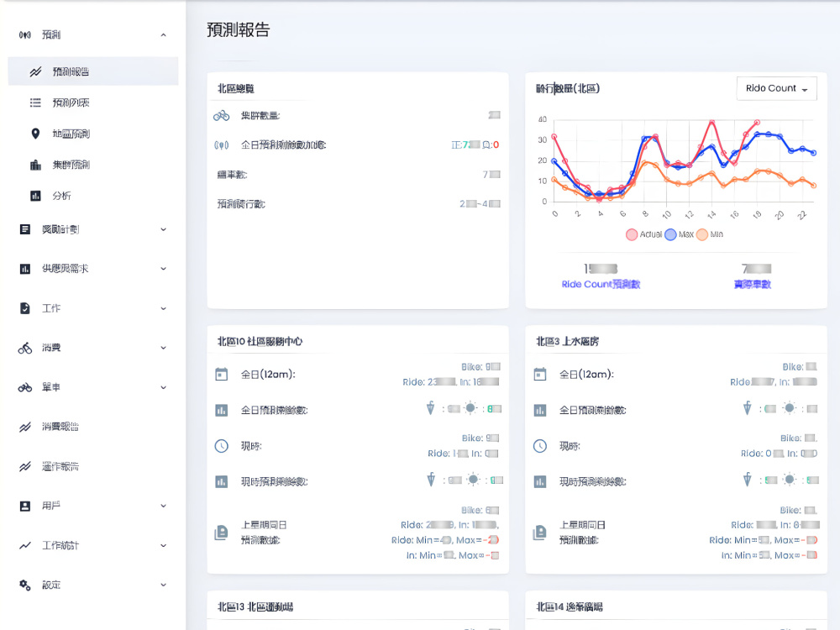Click the 消費 bicycle icon

click(x=24, y=349)
